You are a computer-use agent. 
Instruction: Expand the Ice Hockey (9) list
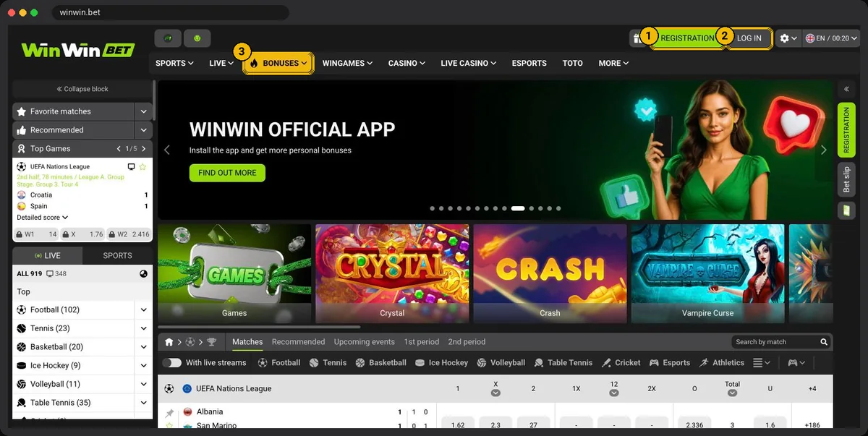tap(143, 365)
